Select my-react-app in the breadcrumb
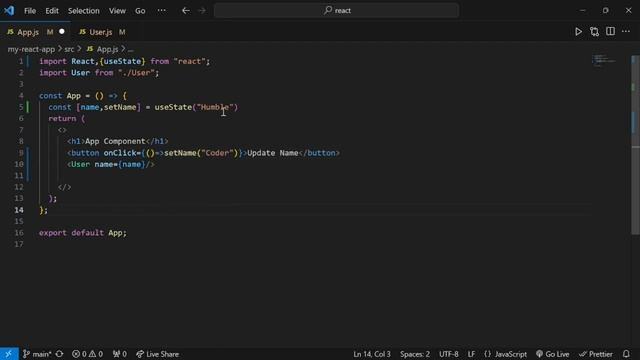 point(31,49)
